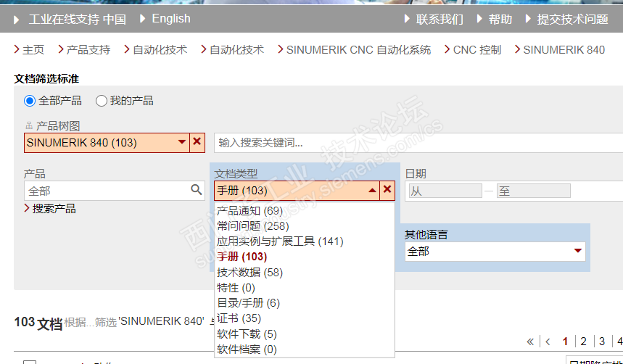623x364 pixels.
Task: Go to results page 3
Action: coord(602,342)
